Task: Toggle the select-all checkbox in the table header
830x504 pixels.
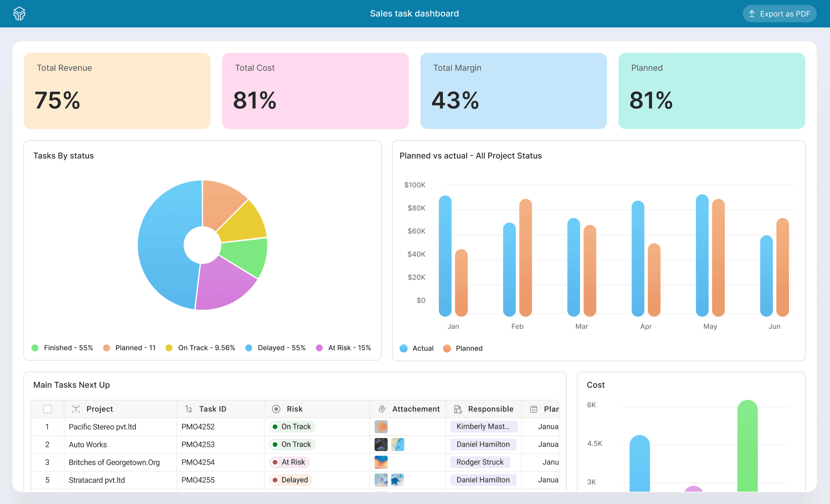Action: click(47, 409)
